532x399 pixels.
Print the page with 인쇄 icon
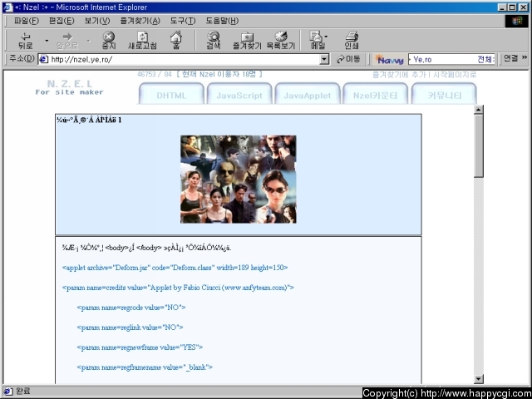tap(352, 41)
